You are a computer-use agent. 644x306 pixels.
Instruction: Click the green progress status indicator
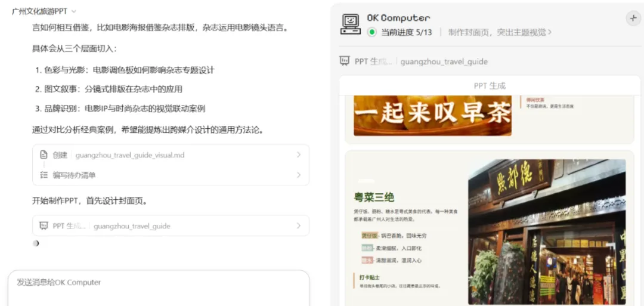click(x=371, y=32)
